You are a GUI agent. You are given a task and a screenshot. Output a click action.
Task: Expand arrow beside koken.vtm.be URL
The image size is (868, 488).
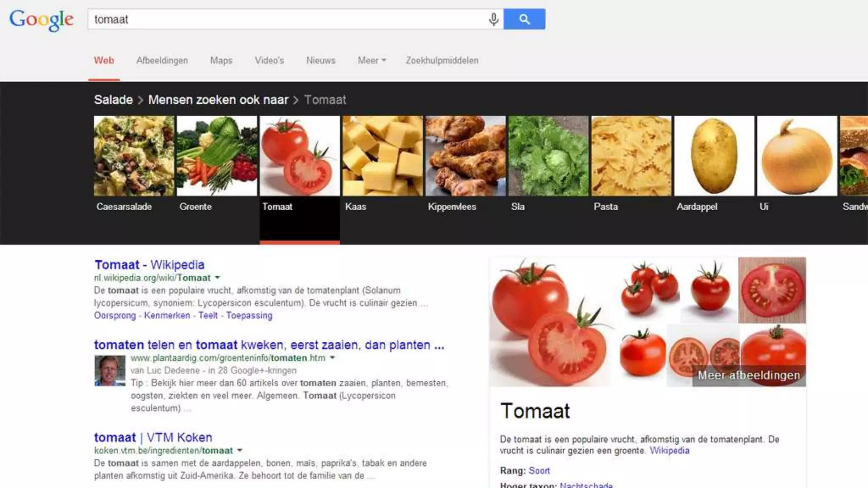pyautogui.click(x=240, y=450)
